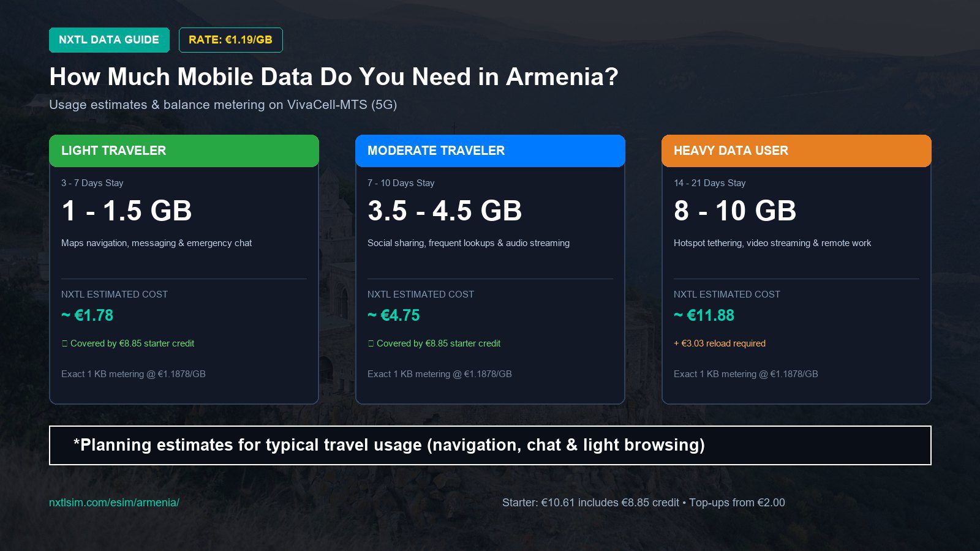Click the Social sharing, frequent lookups description
The height and width of the screenshot is (551, 980).
[469, 243]
